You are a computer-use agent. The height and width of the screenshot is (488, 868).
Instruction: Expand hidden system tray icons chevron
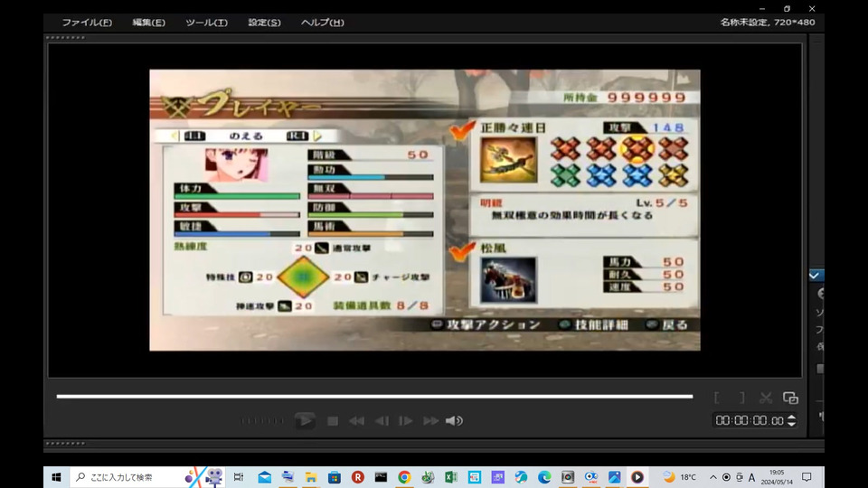coord(713,477)
